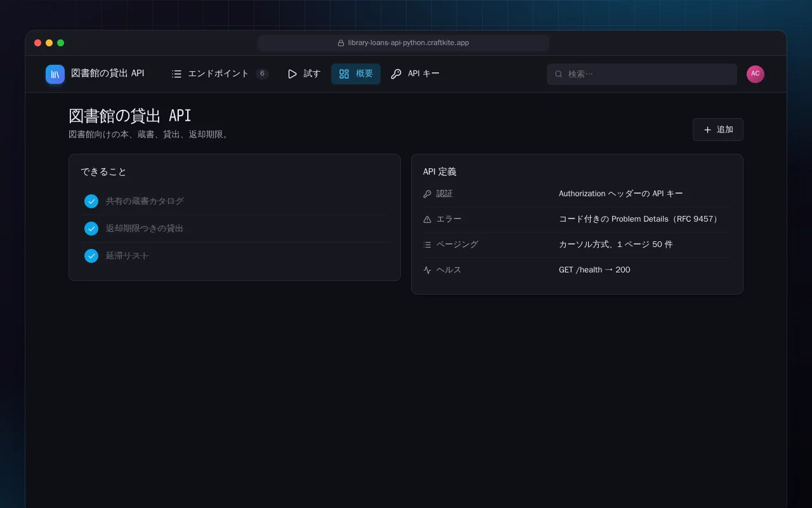Click the warning icon beside エラー
The image size is (812, 508).
pos(427,219)
